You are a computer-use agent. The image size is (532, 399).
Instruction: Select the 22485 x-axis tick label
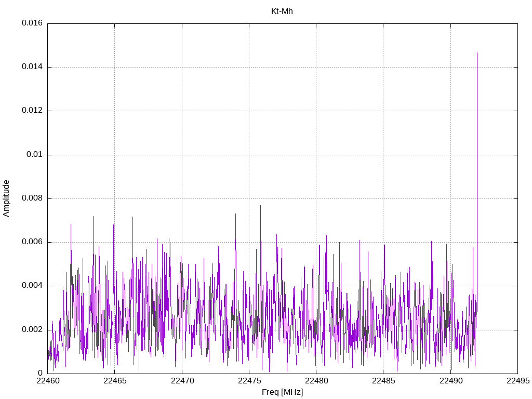(383, 381)
